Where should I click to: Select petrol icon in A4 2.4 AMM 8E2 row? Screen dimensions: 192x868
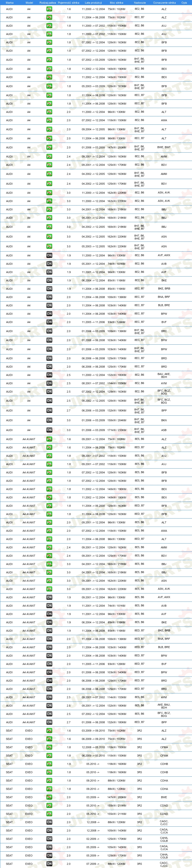(x=49, y=157)
